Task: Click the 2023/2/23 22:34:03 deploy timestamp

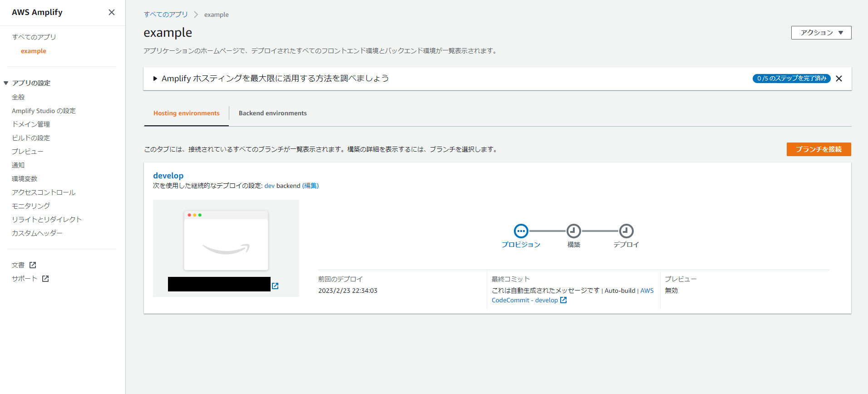Action: 348,291
